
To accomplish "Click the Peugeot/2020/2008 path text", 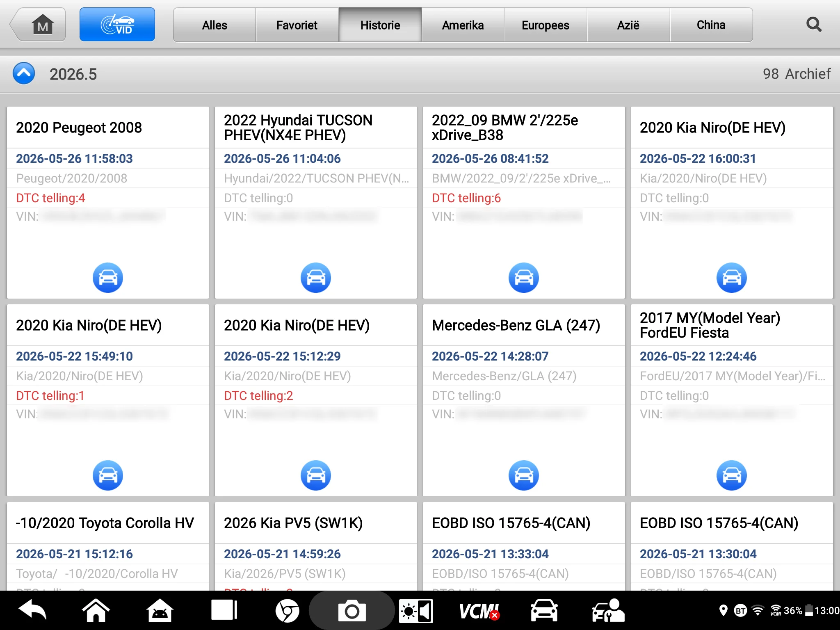I will point(71,178).
